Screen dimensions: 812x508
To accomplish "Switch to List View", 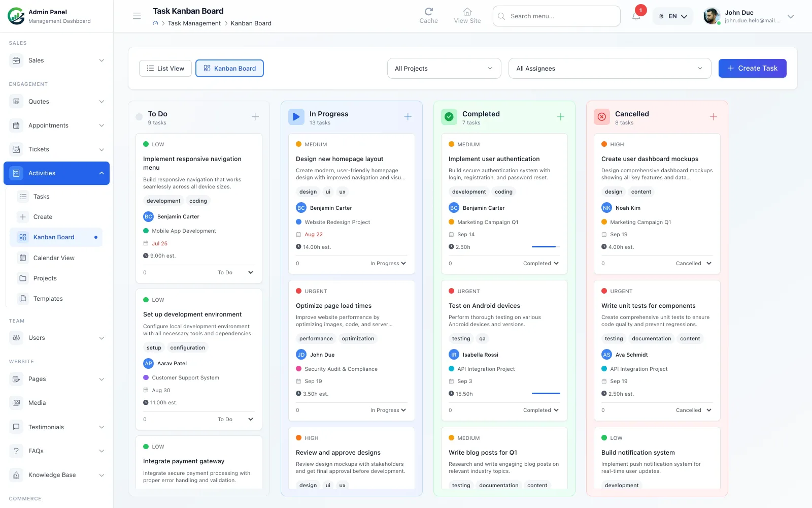I will (165, 69).
